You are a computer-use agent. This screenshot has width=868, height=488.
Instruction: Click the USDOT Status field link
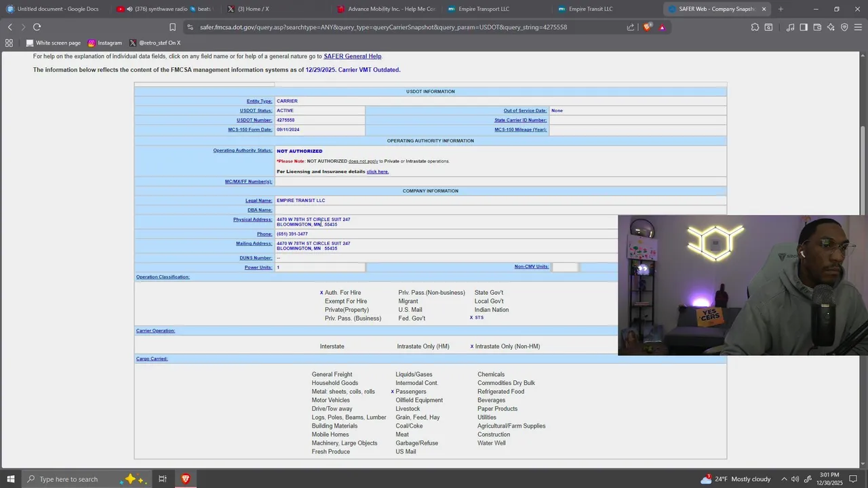click(256, 110)
